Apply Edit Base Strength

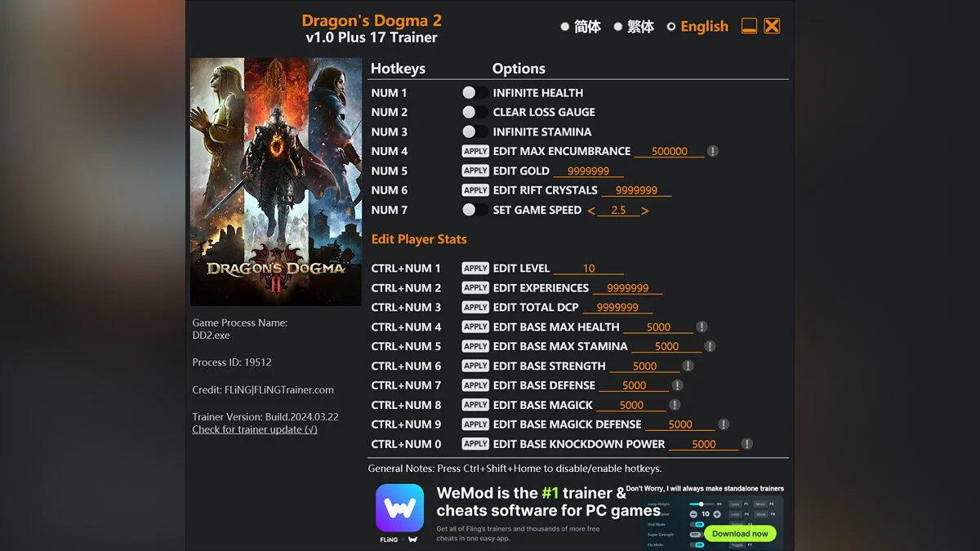[x=475, y=366]
